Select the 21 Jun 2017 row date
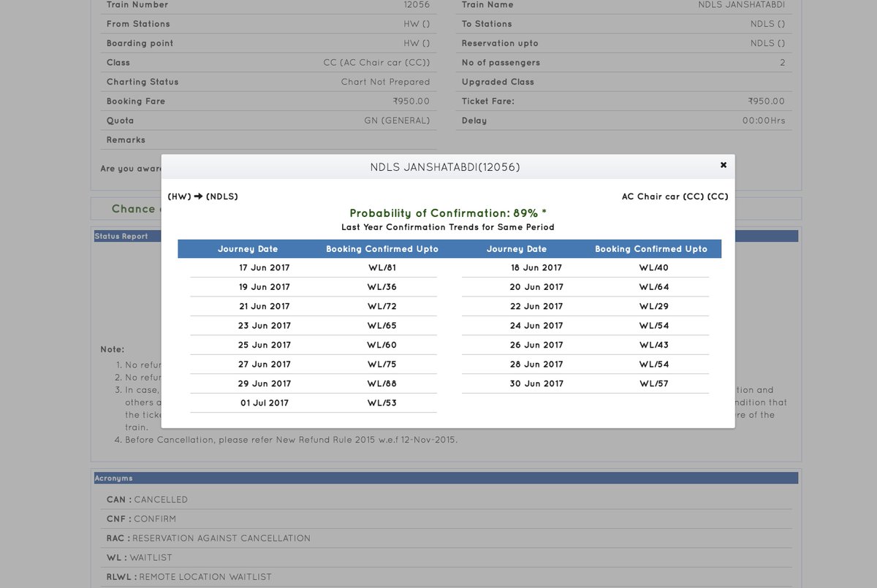The height and width of the screenshot is (588, 877). point(265,306)
